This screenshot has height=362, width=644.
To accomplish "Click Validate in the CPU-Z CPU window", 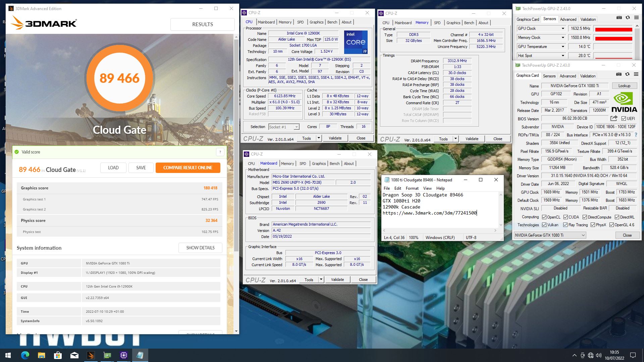I will click(x=335, y=138).
